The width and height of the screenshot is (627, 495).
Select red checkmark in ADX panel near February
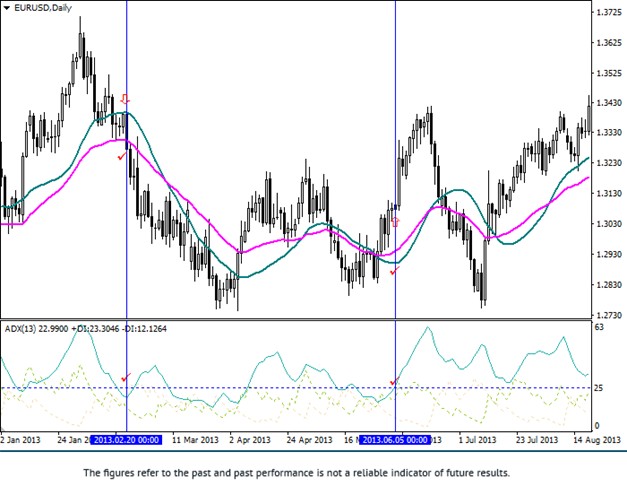[126, 377]
